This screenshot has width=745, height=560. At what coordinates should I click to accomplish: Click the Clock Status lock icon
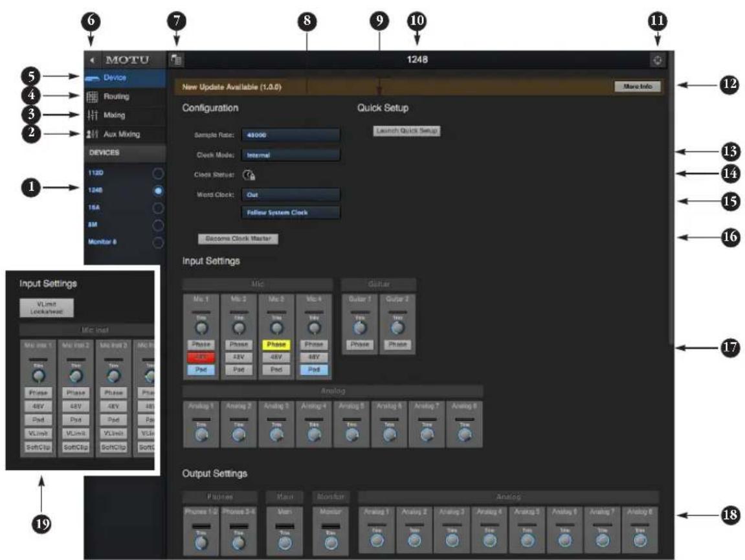(x=249, y=175)
